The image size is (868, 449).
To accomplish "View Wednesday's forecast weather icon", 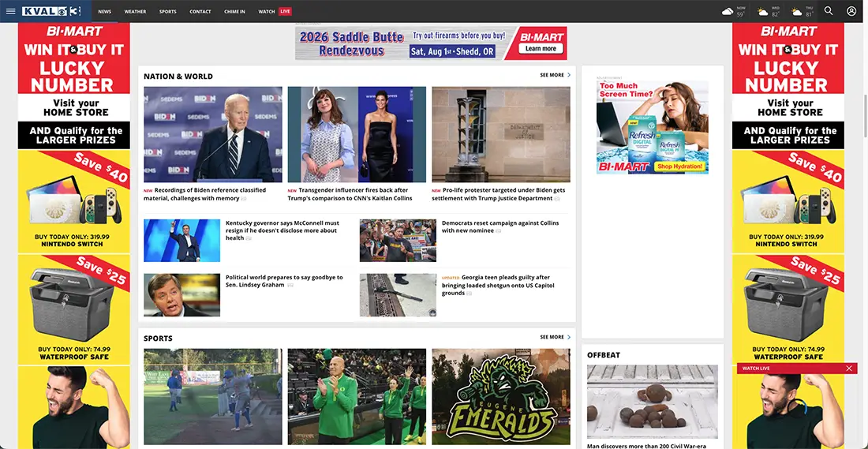I will tap(763, 12).
